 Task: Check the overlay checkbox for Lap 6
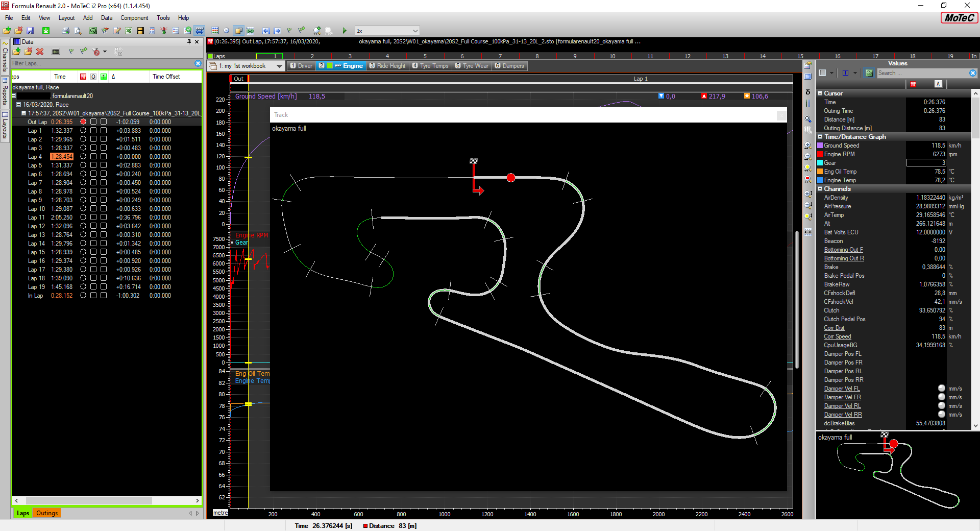93,174
